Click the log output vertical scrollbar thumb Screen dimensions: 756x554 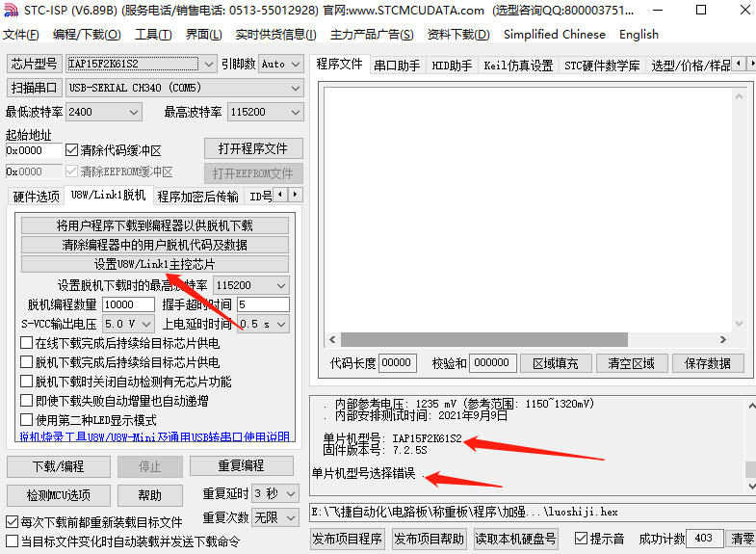[x=750, y=469]
